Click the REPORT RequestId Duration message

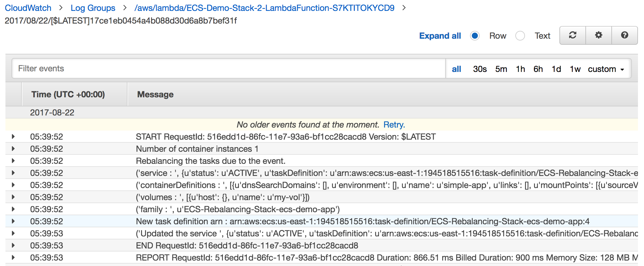tap(387, 258)
